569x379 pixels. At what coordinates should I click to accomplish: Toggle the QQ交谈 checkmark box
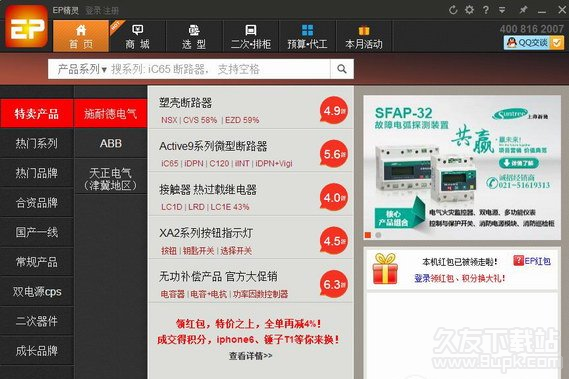[557, 43]
